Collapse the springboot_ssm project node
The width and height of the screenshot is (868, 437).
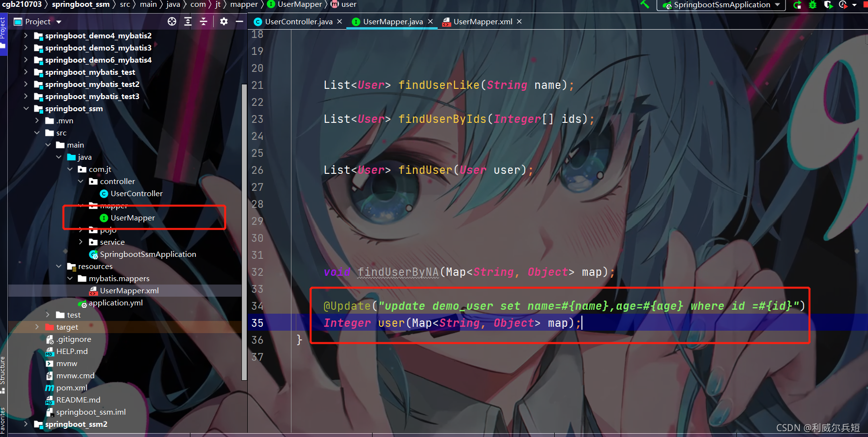26,108
